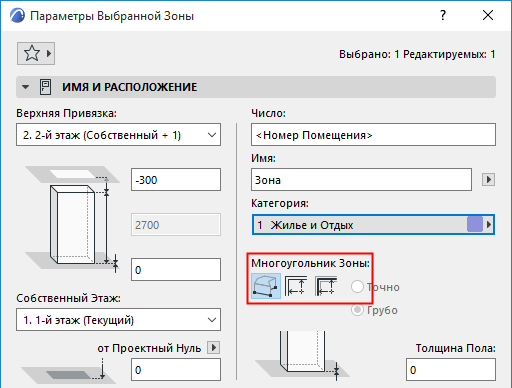This screenshot has width=512, height=388.
Task: Click the Имя field containing Зона
Action: pyautogui.click(x=361, y=180)
